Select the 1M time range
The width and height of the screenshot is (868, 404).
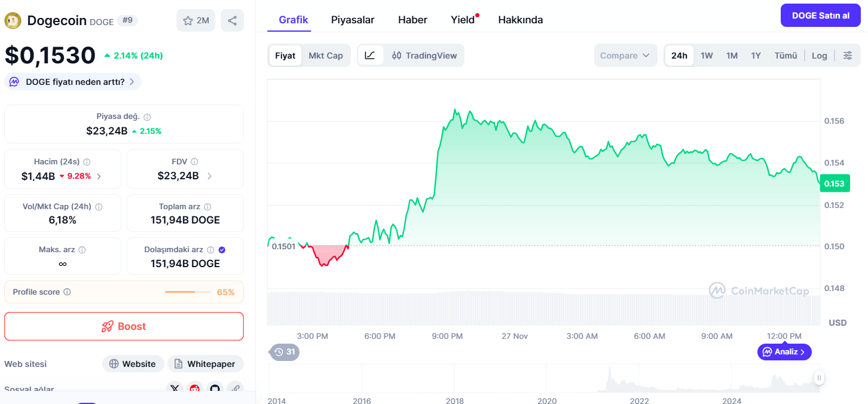pos(732,56)
